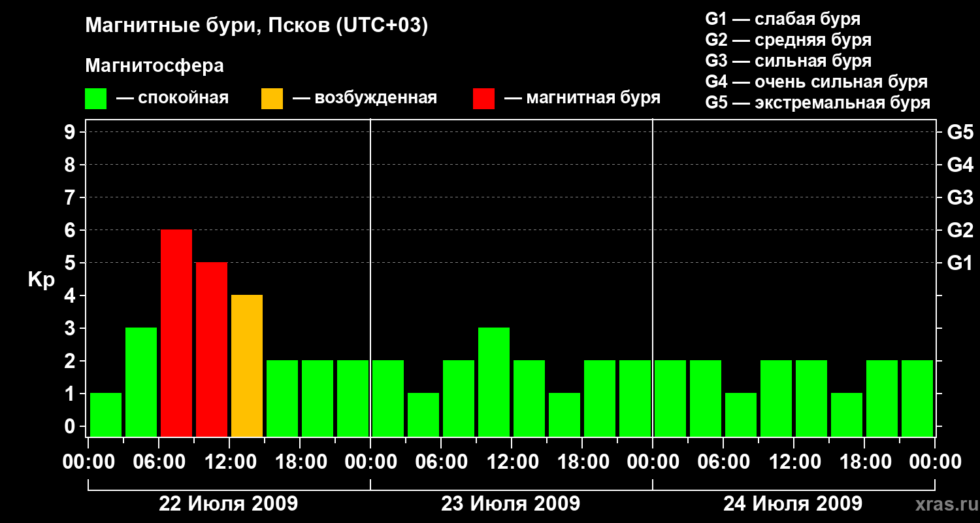This screenshot has width=980, height=523.
Task: Click the '— спокойная' legend text
Action: pyautogui.click(x=172, y=99)
